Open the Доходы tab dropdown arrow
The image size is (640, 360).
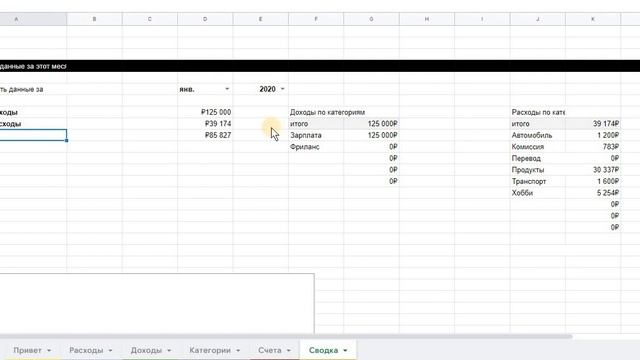click(169, 351)
